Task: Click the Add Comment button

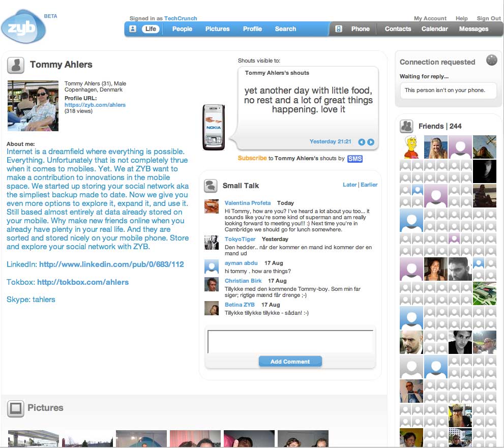Action: (x=290, y=362)
